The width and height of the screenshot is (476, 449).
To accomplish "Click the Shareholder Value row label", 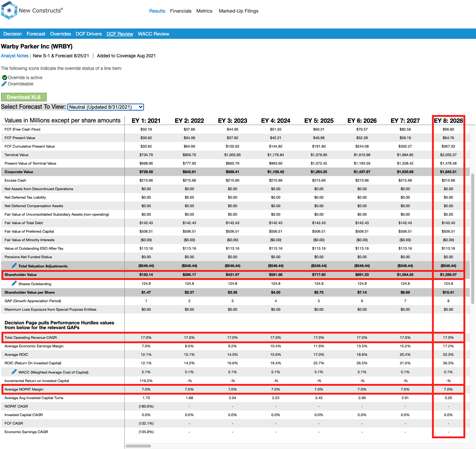I will (21, 275).
